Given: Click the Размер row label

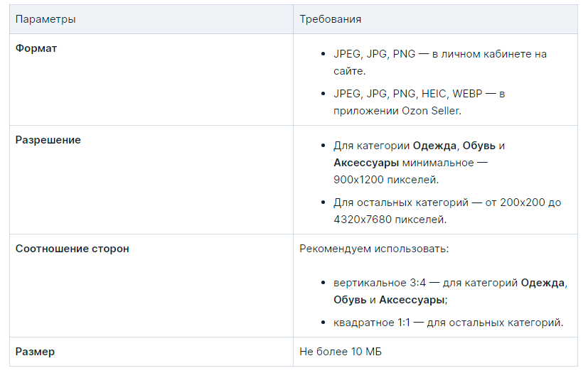Looking at the screenshot, I should tap(35, 352).
